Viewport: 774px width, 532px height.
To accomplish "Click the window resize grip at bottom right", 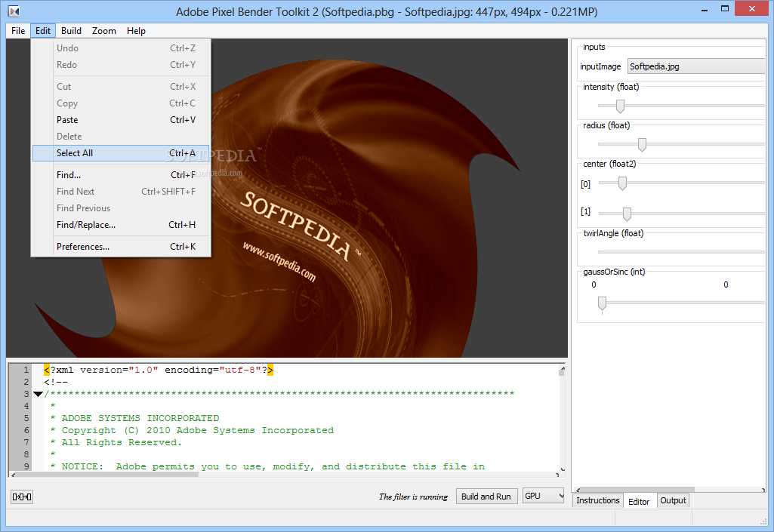I will pos(763,521).
